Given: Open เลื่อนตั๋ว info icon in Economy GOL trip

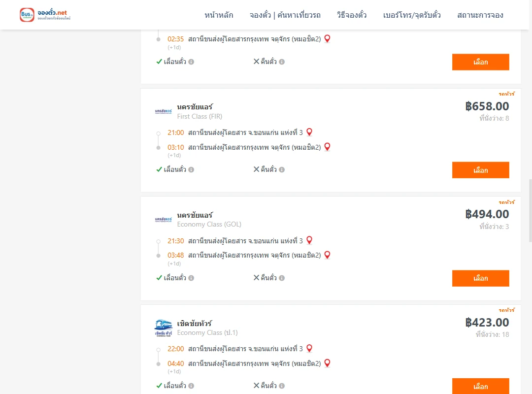Looking at the screenshot, I should click(191, 278).
